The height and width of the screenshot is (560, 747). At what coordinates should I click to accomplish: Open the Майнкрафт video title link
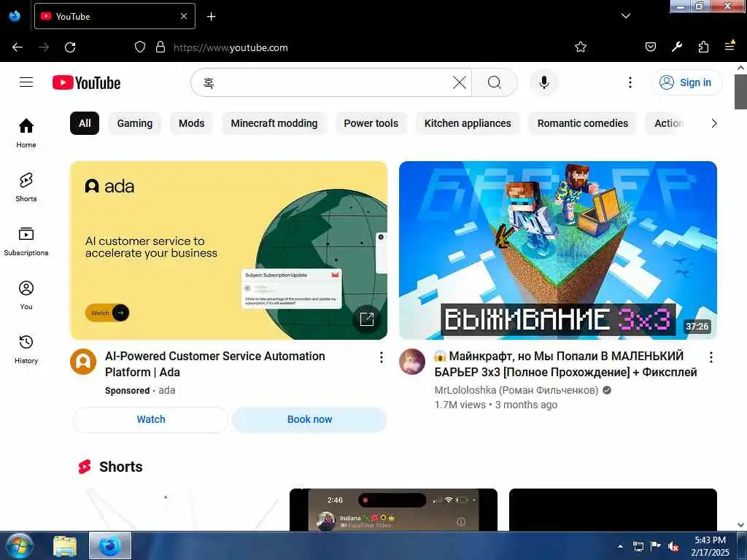pyautogui.click(x=565, y=364)
